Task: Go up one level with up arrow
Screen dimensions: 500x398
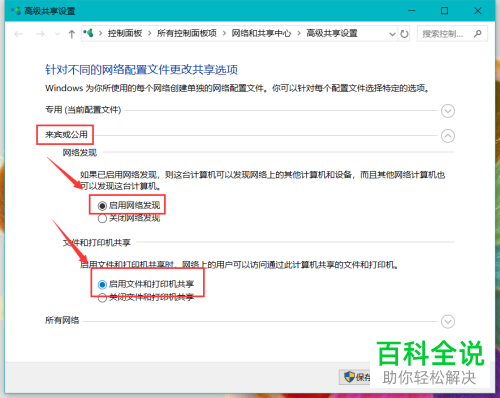Action: pos(72,34)
